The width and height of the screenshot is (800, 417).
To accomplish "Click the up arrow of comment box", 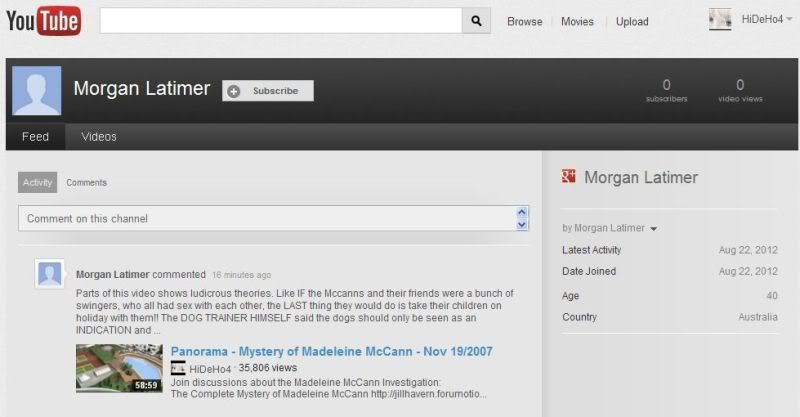I will click(x=521, y=212).
